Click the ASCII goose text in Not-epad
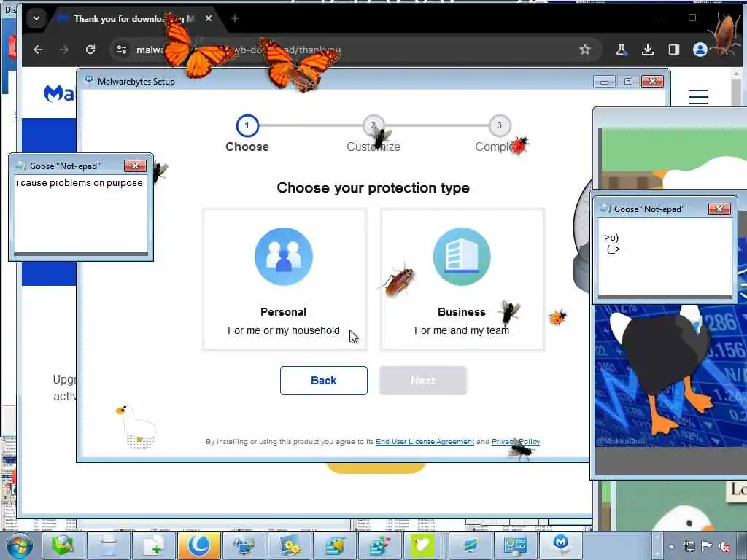747x560 pixels. coord(612,244)
